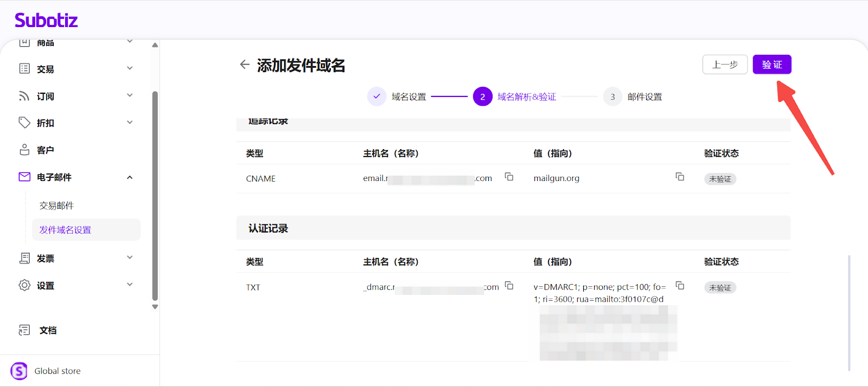Viewport: 868px width, 387px height.
Task: Select 交易邮件 submenu item
Action: [56, 205]
